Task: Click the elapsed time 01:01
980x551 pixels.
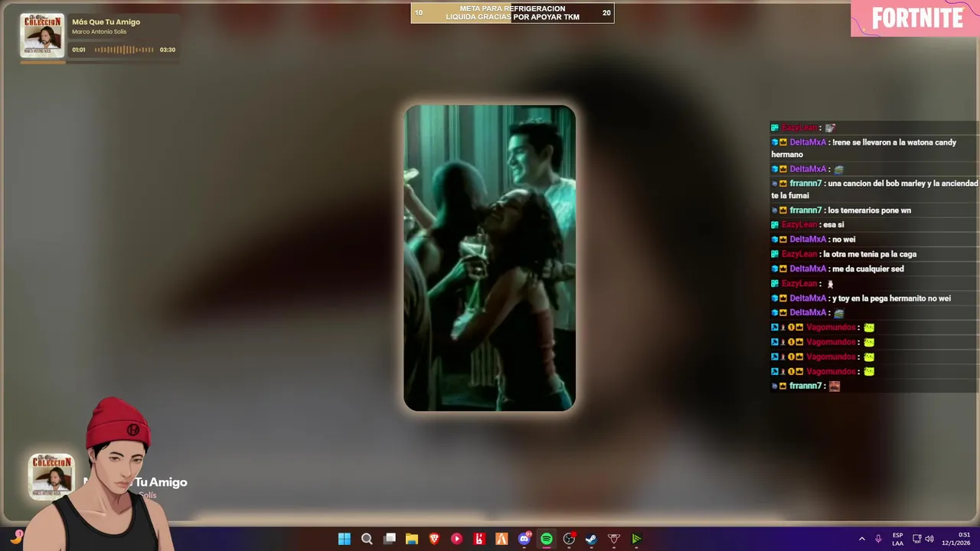Action: coord(79,50)
